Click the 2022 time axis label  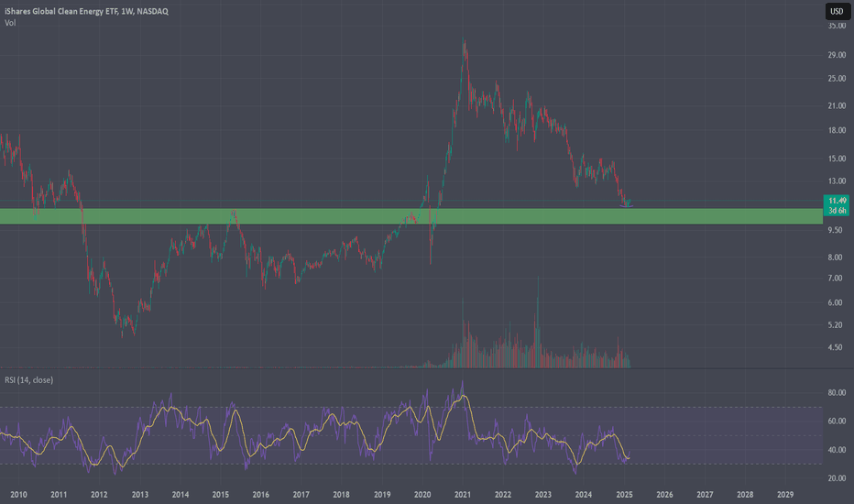click(503, 495)
